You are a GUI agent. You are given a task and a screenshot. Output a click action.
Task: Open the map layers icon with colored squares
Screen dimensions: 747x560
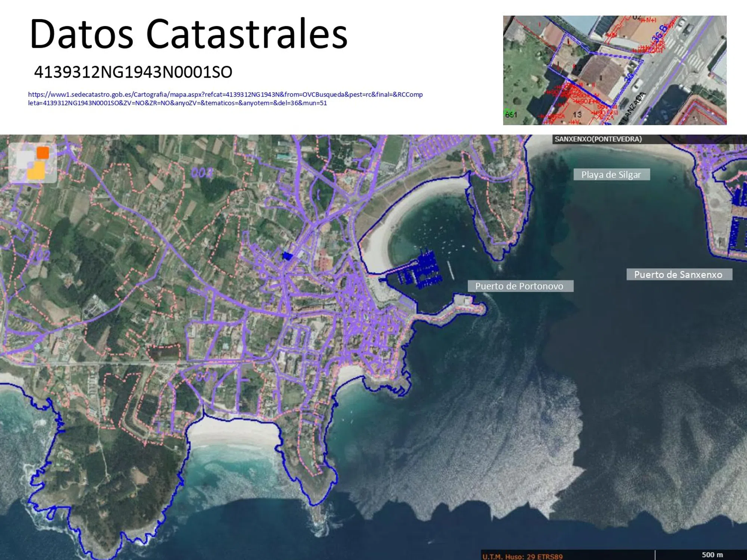33,163
